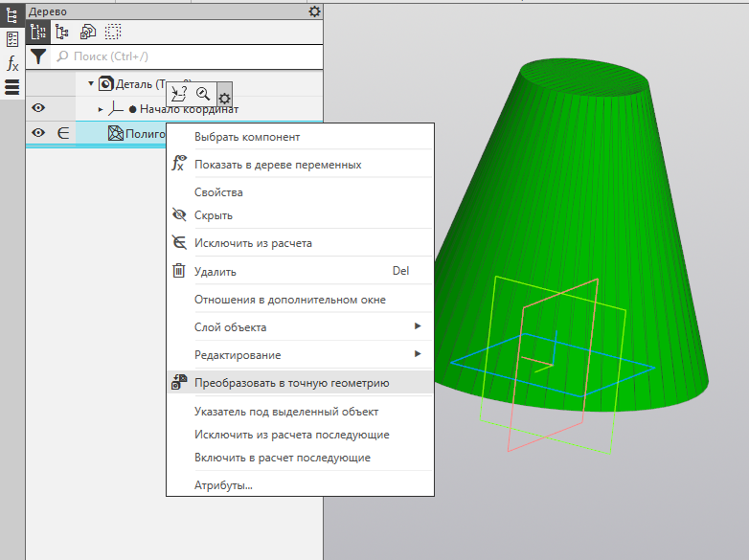Toggle visibility eye of Начало координат
Image resolution: width=749 pixels, height=560 pixels.
pos(38,108)
